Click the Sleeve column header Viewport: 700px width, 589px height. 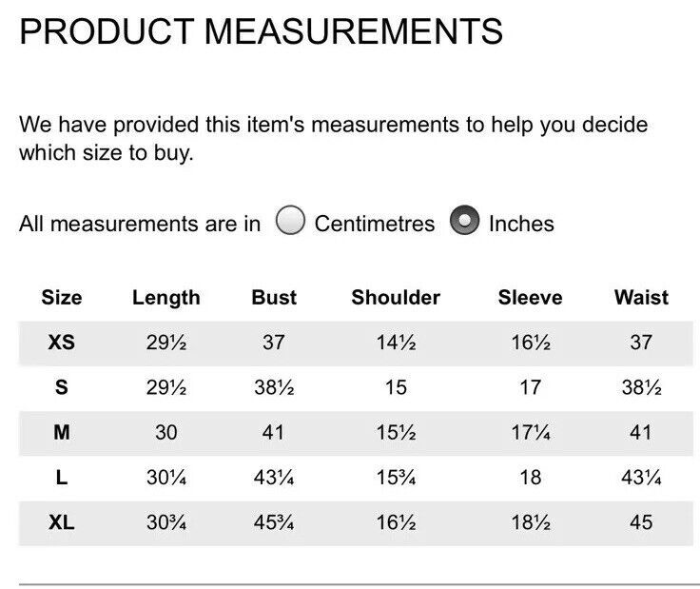tap(531, 298)
